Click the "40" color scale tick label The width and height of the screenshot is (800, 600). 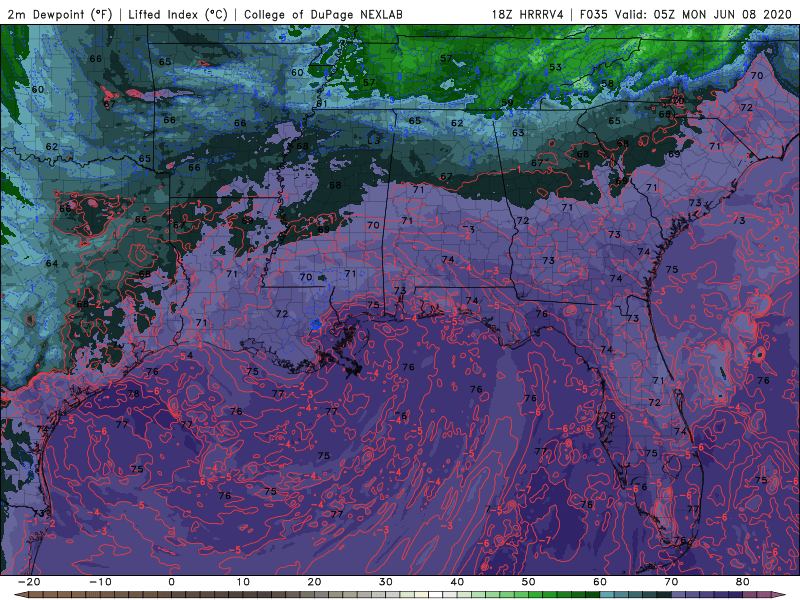(x=457, y=582)
